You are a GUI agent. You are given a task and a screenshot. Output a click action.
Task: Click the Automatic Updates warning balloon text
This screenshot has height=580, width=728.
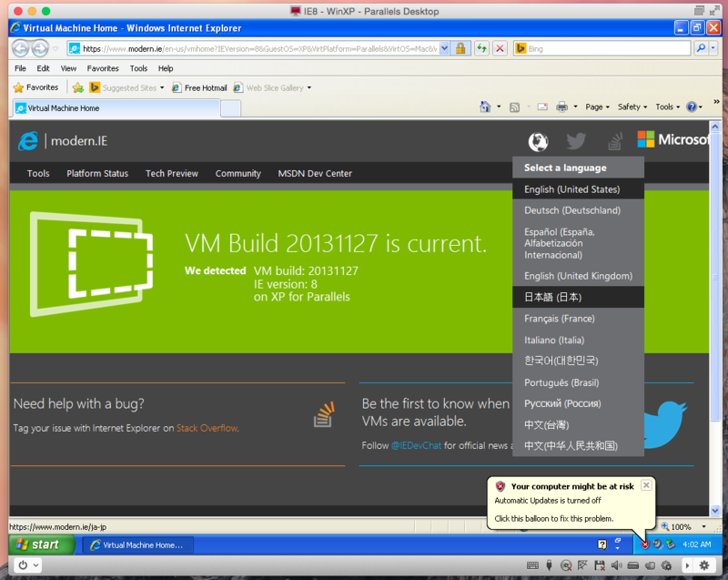tap(548, 501)
